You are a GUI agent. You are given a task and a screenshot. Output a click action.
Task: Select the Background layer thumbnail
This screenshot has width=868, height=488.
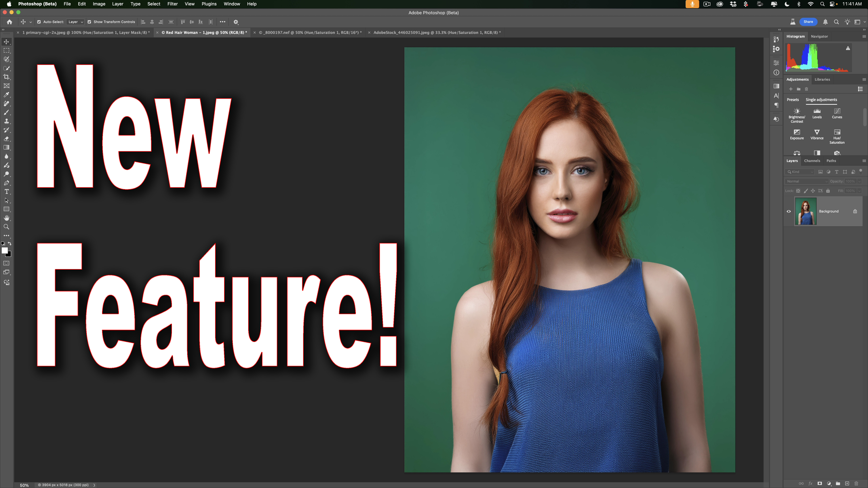[805, 211]
